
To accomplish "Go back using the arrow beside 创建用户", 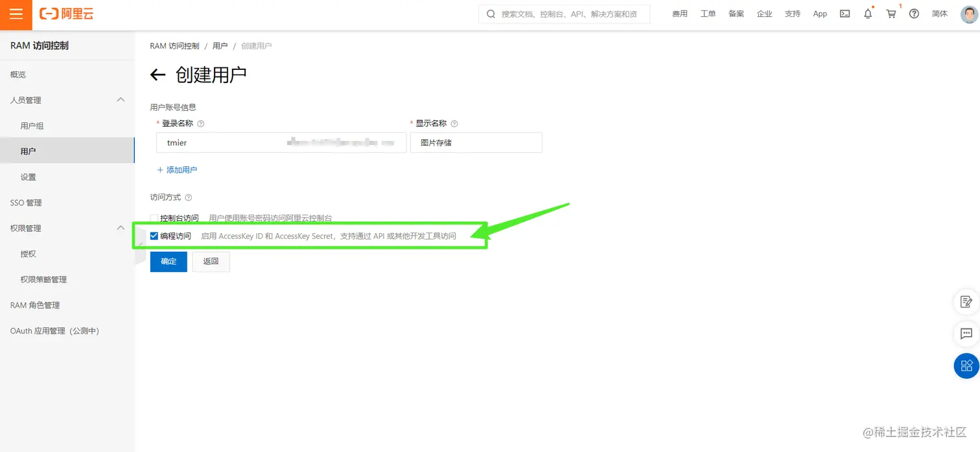I will (157, 74).
